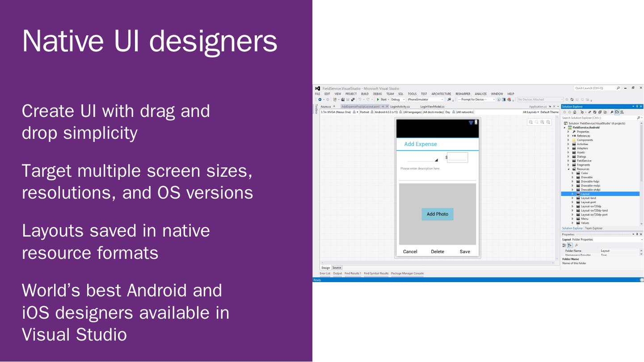Click the Visual Studio logo icon
Image resolution: width=644 pixels, height=362 pixels.
click(x=317, y=88)
